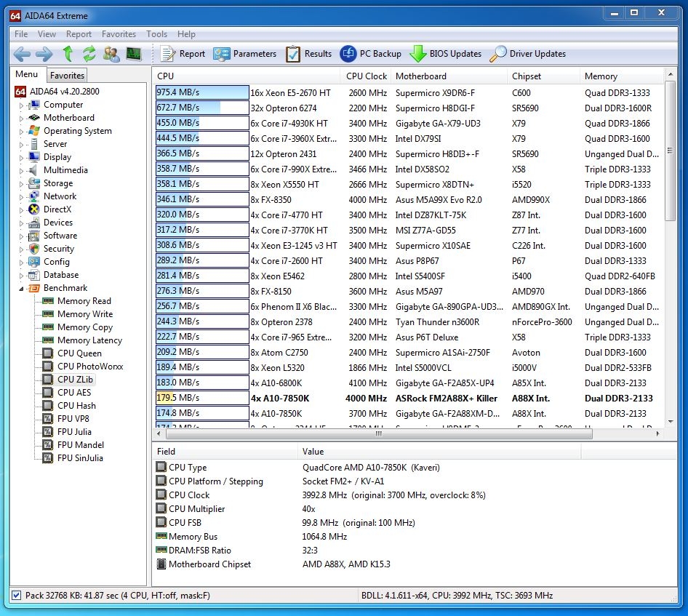
Task: Expand the Motherboard tree node
Action: (21, 118)
